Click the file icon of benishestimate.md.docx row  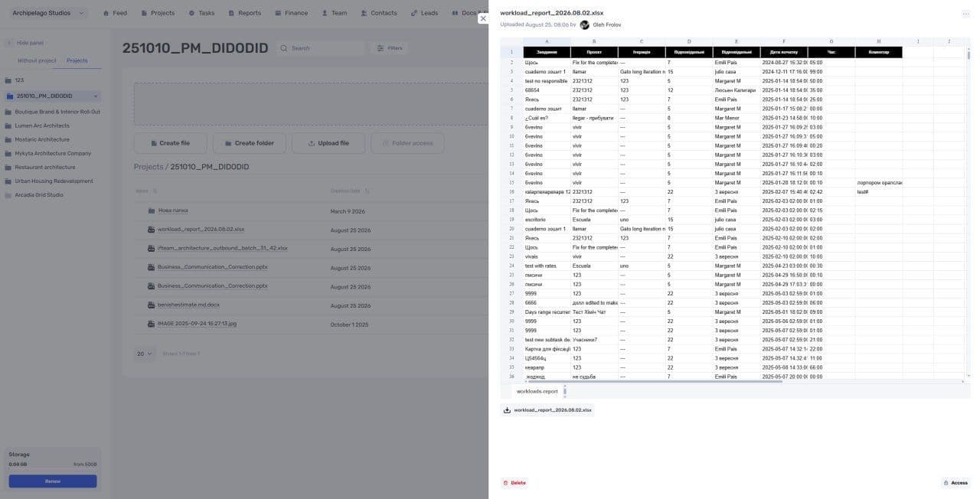point(151,305)
